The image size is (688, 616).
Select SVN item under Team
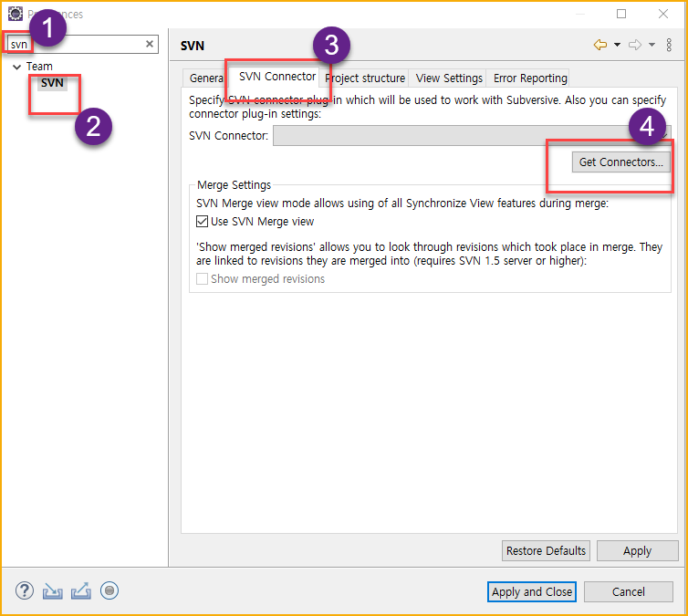pyautogui.click(x=52, y=82)
